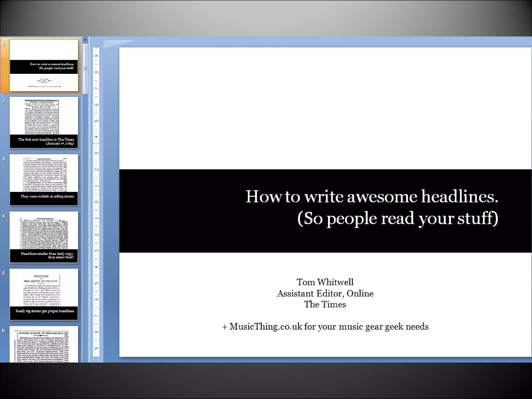This screenshot has height=399, width=532.
Task: Click the 'Tom Whitwell' author text
Action: point(325,282)
